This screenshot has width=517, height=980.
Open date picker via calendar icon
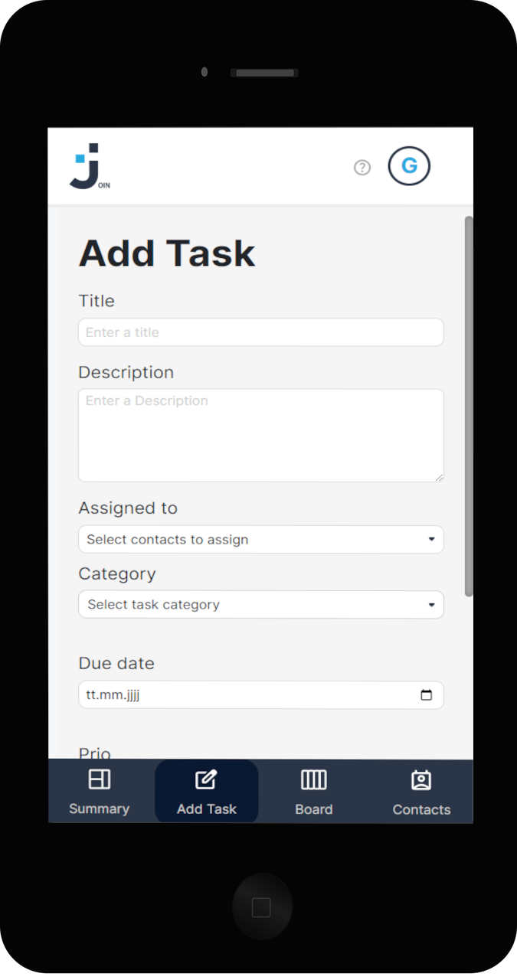point(427,695)
